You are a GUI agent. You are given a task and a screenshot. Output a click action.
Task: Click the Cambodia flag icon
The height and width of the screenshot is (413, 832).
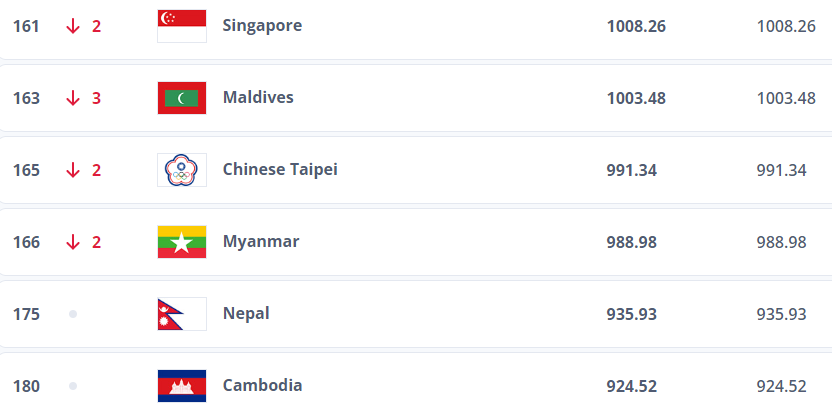pos(182,386)
